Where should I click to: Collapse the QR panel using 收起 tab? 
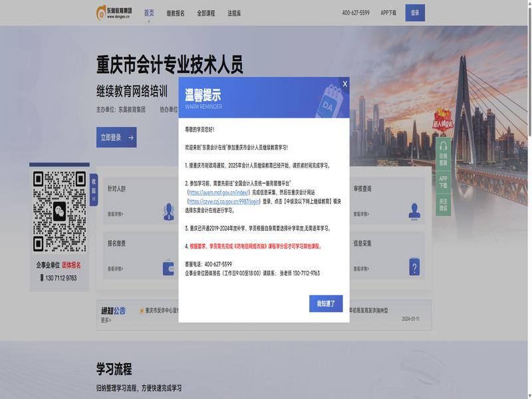[x=94, y=190]
